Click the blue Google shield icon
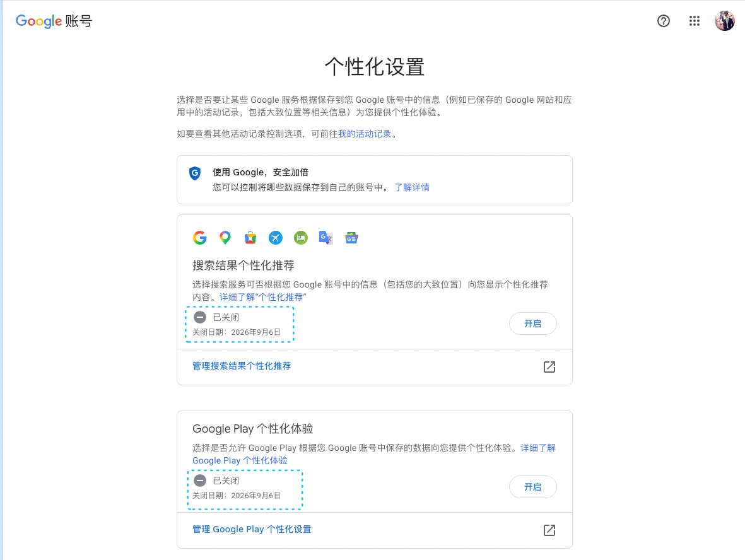This screenshot has width=745, height=560. [x=195, y=173]
